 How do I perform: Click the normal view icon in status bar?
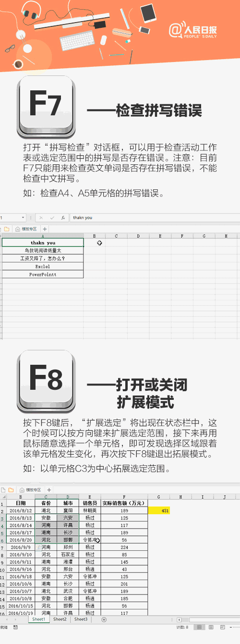click(x=199, y=627)
